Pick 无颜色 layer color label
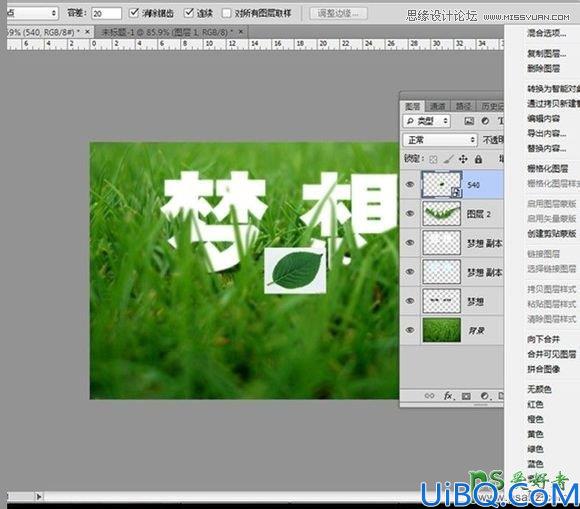The height and width of the screenshot is (509, 580). point(540,389)
